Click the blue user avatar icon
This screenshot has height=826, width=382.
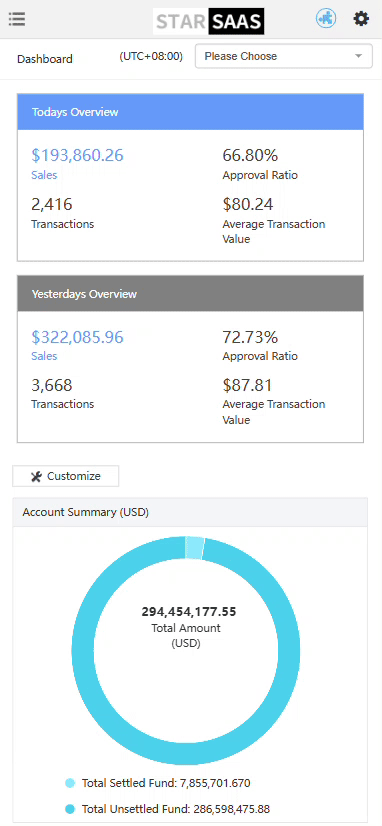[x=326, y=19]
